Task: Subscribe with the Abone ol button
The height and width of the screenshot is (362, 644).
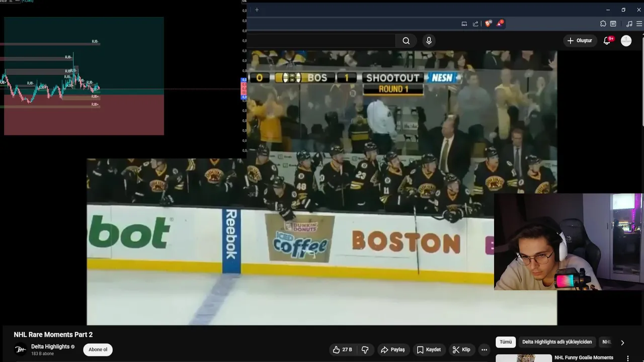Action: tap(98, 349)
